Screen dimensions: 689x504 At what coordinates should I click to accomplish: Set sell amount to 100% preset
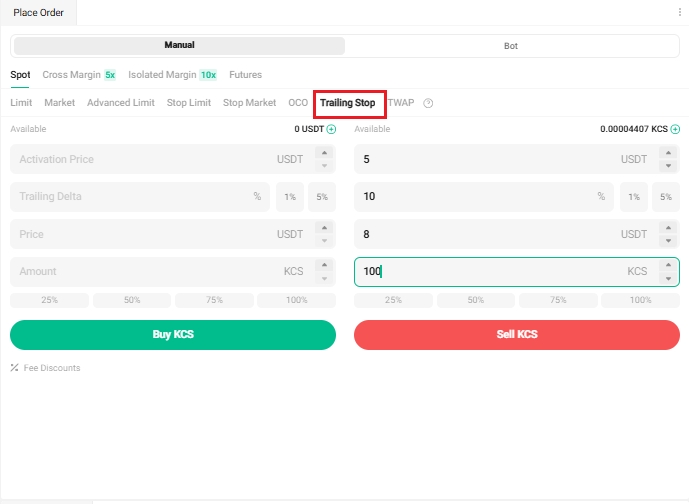[x=639, y=300]
